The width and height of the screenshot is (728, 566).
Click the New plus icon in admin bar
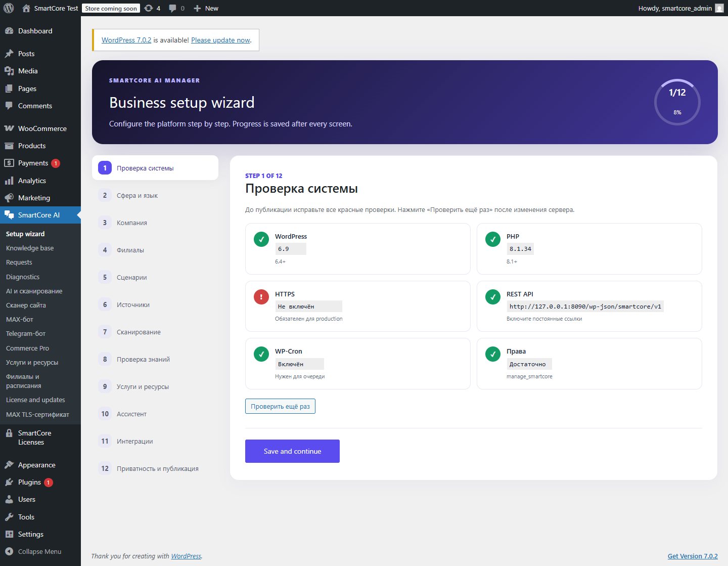point(197,8)
